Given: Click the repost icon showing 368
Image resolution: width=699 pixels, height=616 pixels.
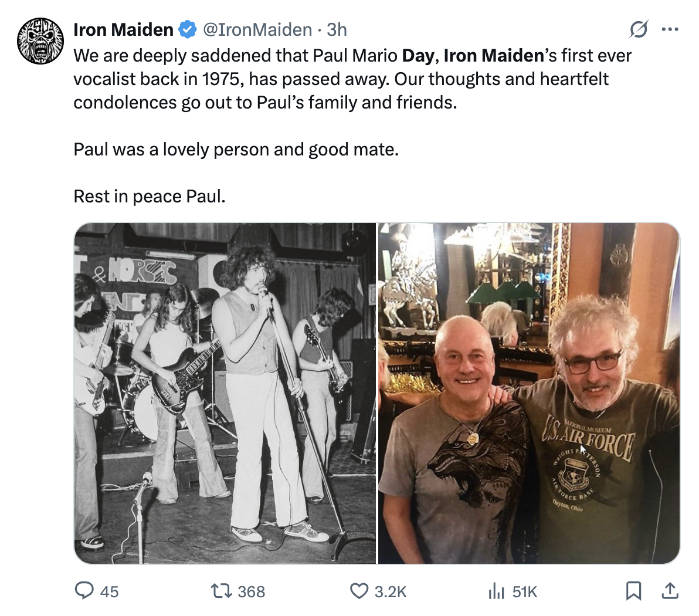Looking at the screenshot, I should click(x=221, y=591).
